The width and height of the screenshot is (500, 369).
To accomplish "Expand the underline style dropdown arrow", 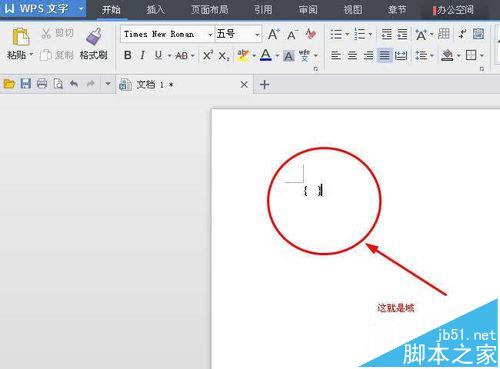I will 169,55.
